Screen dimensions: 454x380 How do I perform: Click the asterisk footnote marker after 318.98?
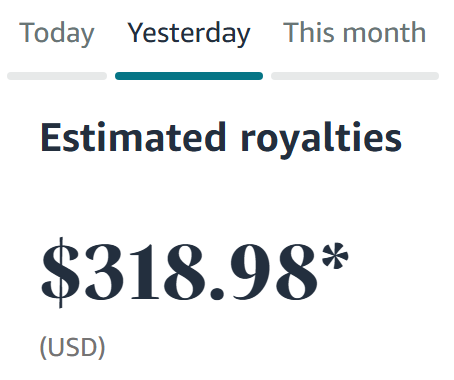(335, 256)
